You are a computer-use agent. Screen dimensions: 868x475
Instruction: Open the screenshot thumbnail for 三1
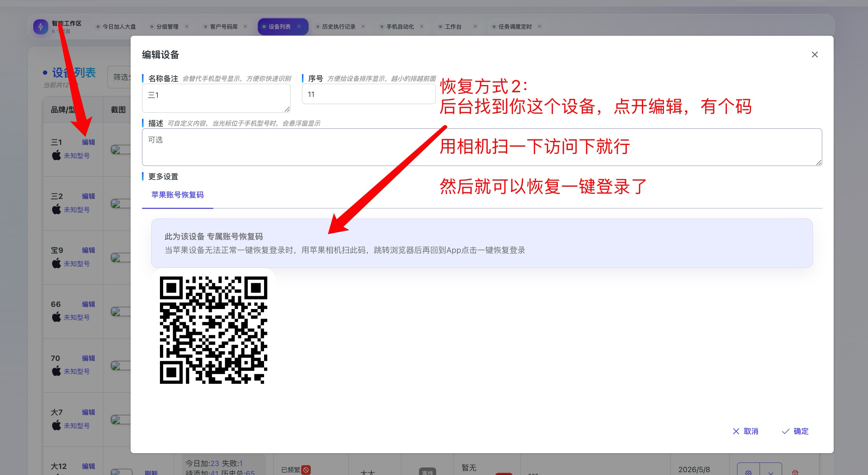coord(121,150)
